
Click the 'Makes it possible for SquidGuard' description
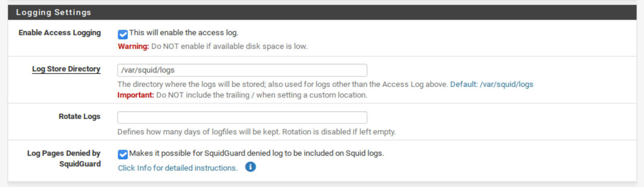coord(256,153)
